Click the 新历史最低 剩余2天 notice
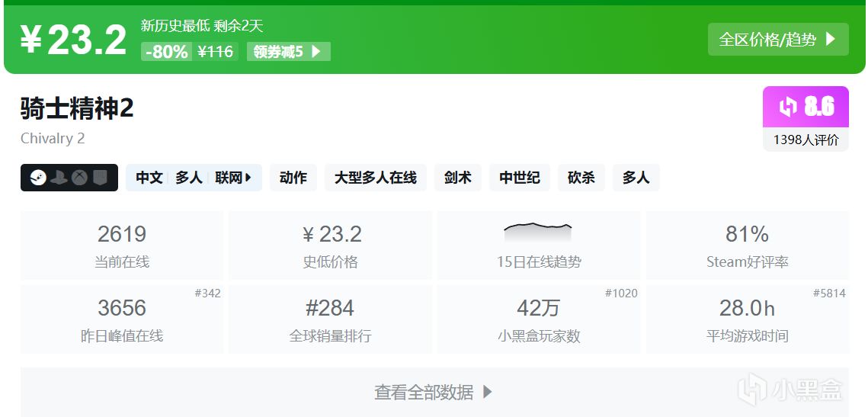 click(x=201, y=25)
